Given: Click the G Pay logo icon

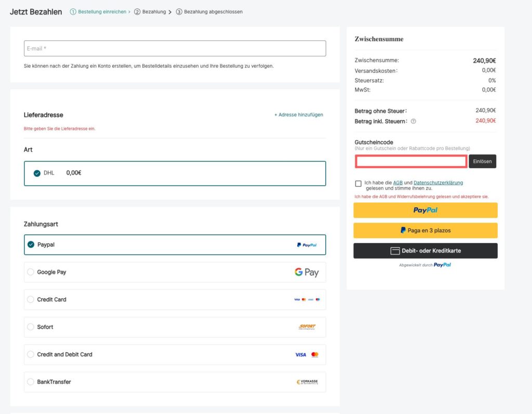Looking at the screenshot, I should click(x=307, y=272).
